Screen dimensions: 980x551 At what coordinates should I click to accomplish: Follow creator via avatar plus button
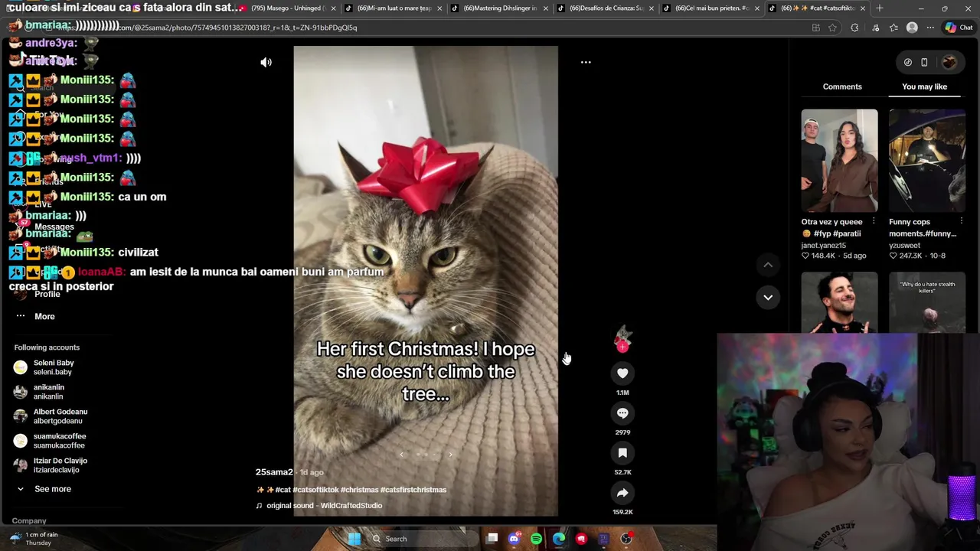click(x=622, y=347)
